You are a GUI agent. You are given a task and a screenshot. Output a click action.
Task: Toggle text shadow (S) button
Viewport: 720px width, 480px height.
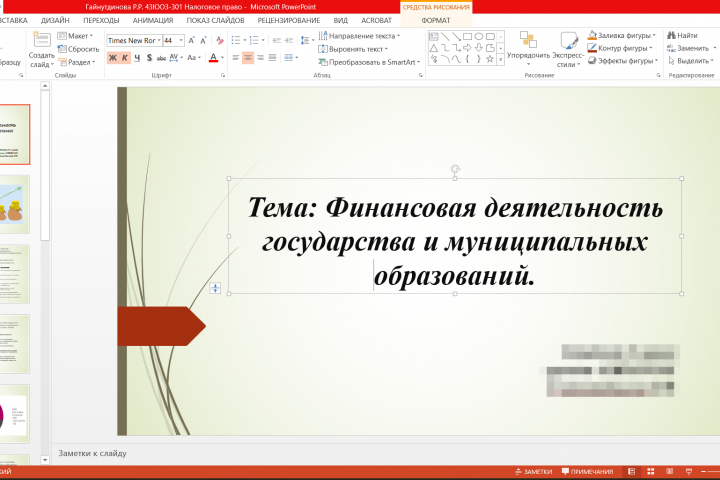pyautogui.click(x=149, y=58)
